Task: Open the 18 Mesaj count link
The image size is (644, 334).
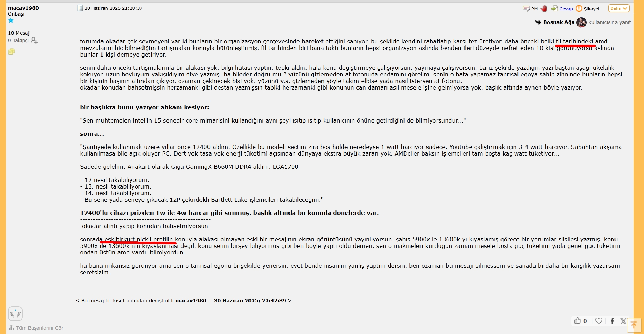Action: [19, 33]
